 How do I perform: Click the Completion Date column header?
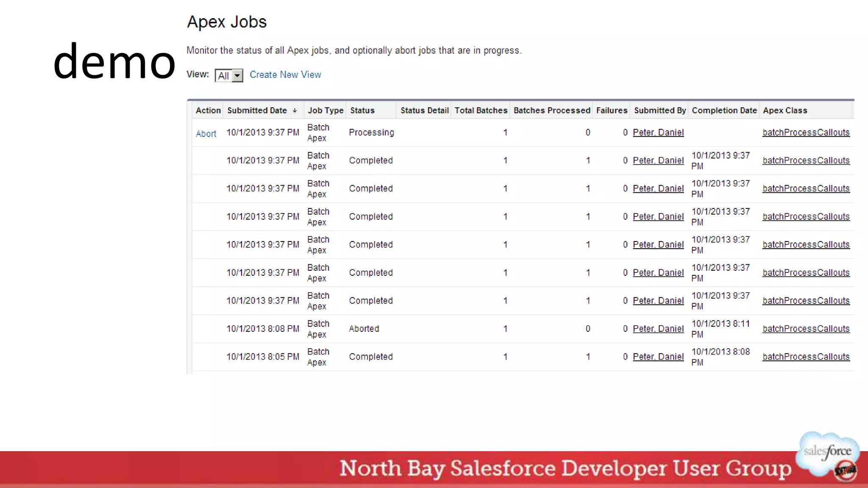coord(724,111)
